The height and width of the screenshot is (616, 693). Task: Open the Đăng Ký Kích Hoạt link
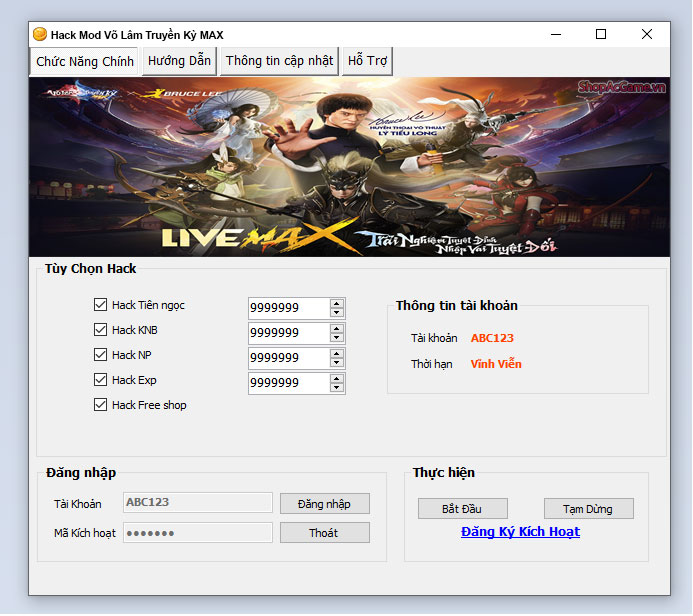(520, 532)
